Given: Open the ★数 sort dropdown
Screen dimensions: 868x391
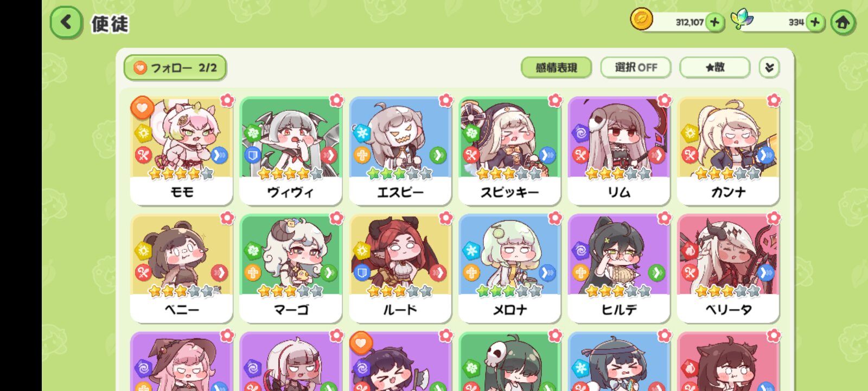Looking at the screenshot, I should 714,67.
